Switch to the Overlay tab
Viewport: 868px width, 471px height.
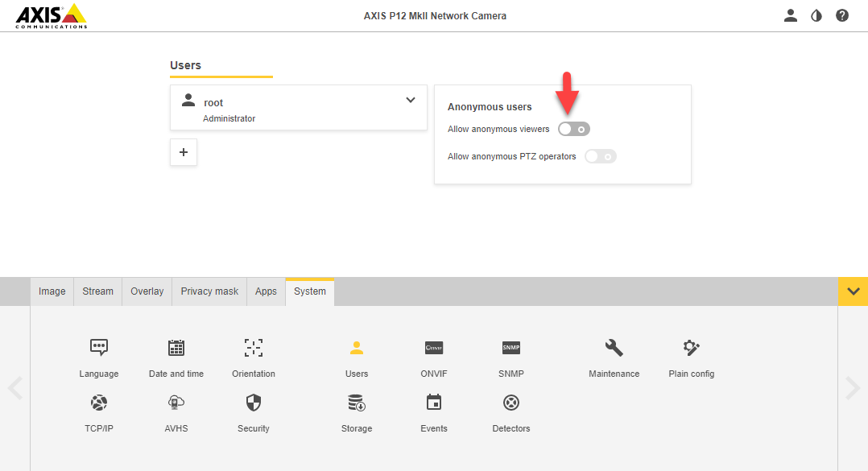pyautogui.click(x=147, y=291)
